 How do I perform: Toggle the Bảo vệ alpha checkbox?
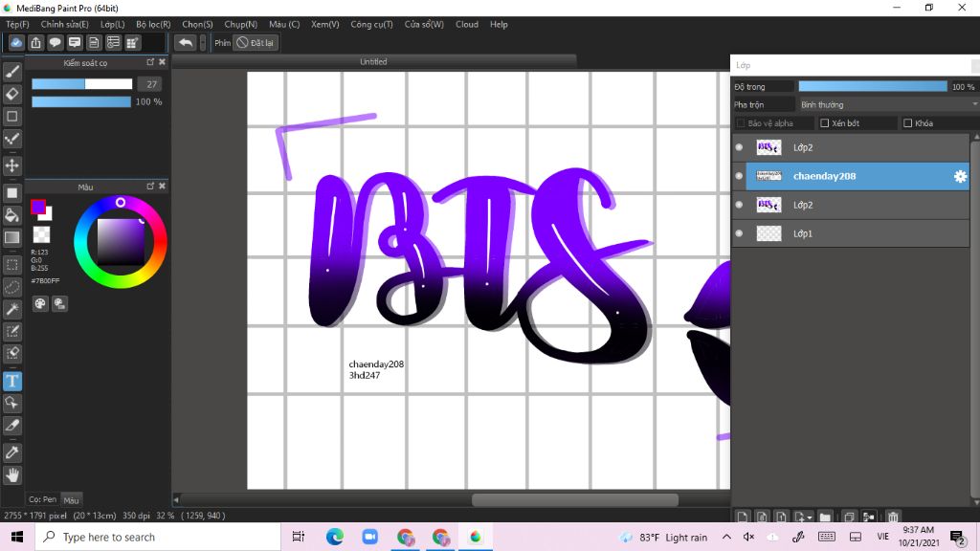(x=741, y=123)
